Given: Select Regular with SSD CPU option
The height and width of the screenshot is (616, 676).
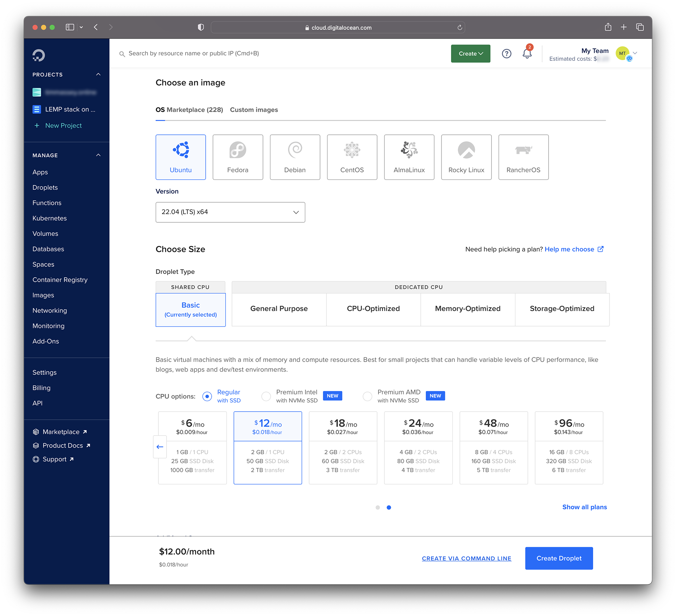Looking at the screenshot, I should (207, 396).
